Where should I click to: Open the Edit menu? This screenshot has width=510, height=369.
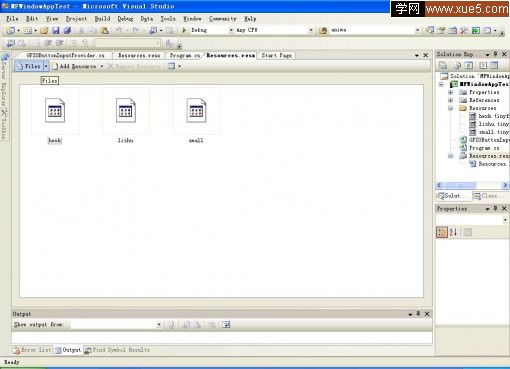(x=32, y=19)
